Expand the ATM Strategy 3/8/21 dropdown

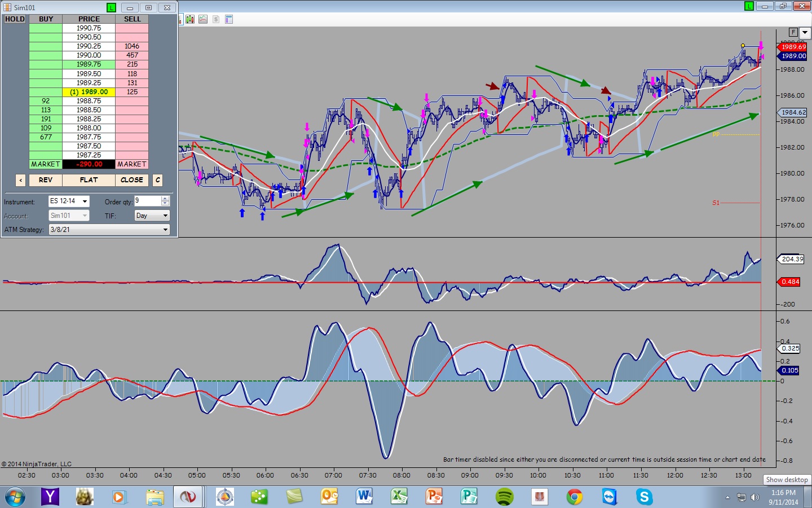109,230
